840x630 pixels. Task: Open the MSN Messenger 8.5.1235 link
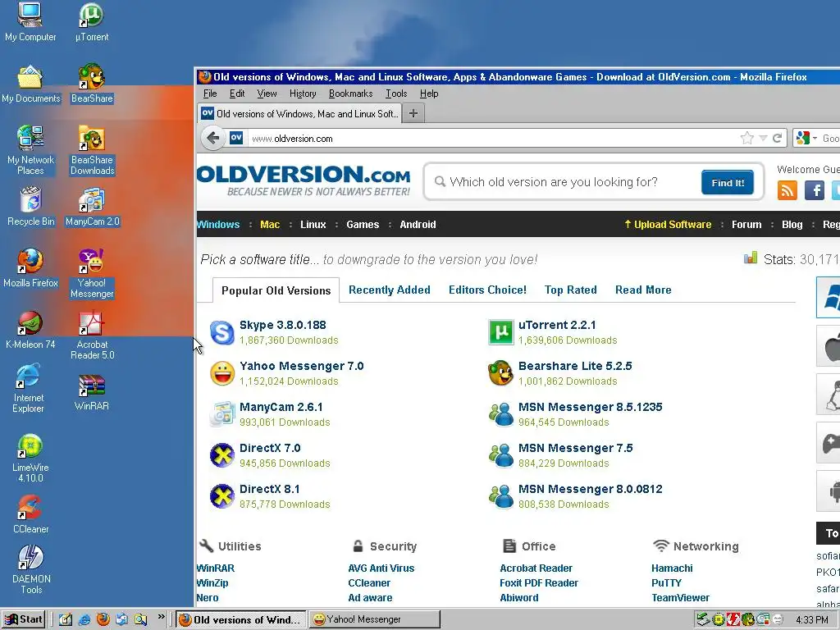pyautogui.click(x=591, y=407)
